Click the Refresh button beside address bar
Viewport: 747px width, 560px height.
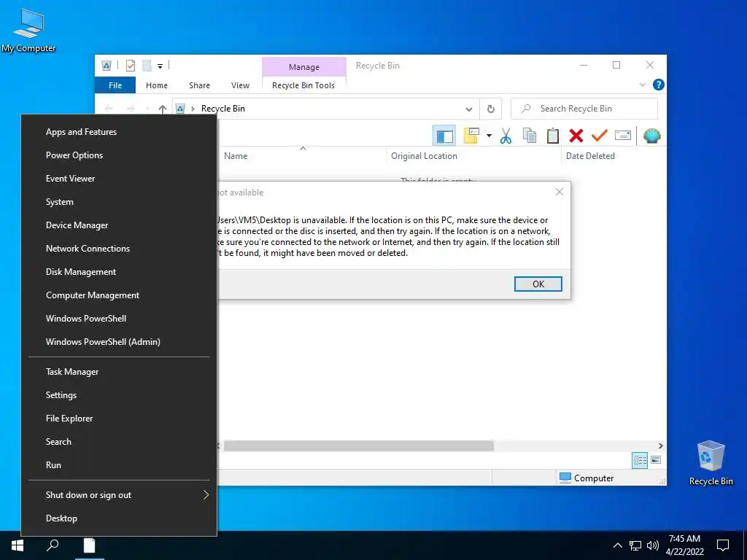pyautogui.click(x=491, y=109)
